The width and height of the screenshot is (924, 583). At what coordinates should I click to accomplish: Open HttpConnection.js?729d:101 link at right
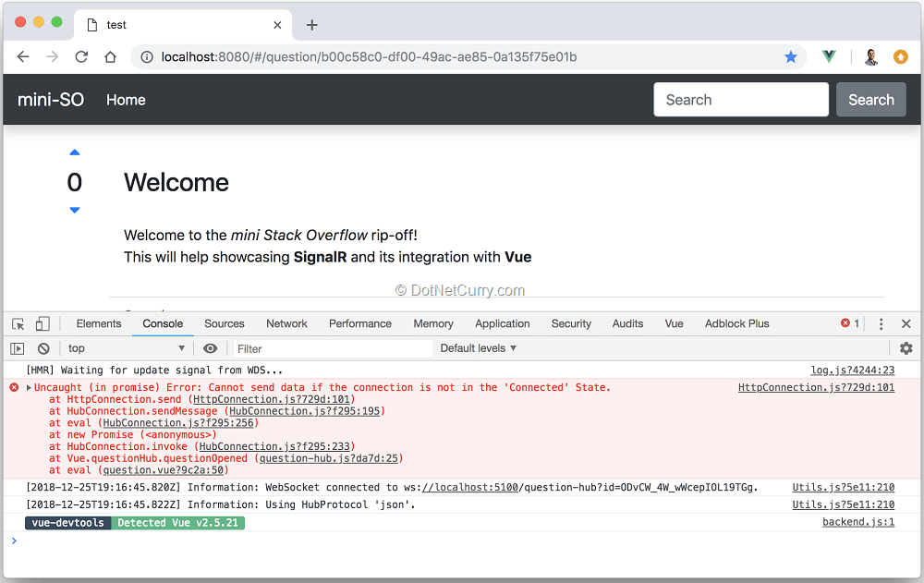point(816,387)
